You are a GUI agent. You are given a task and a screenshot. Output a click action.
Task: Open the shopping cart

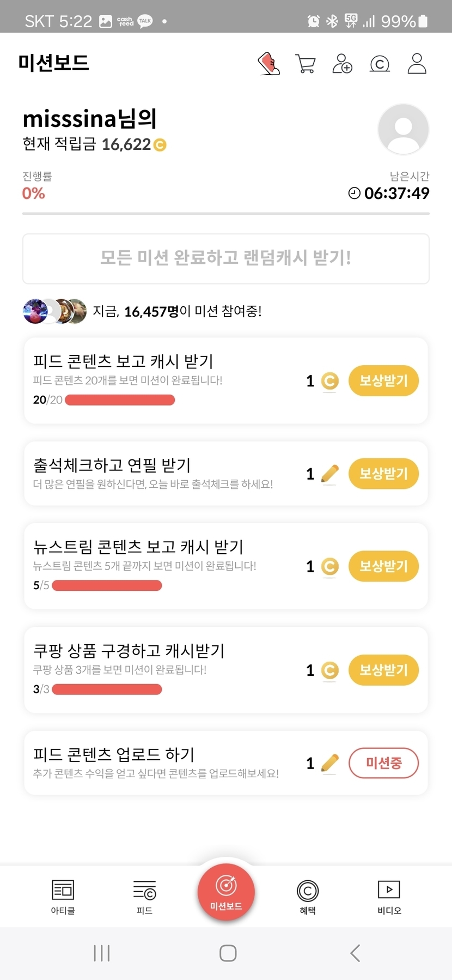(x=305, y=63)
